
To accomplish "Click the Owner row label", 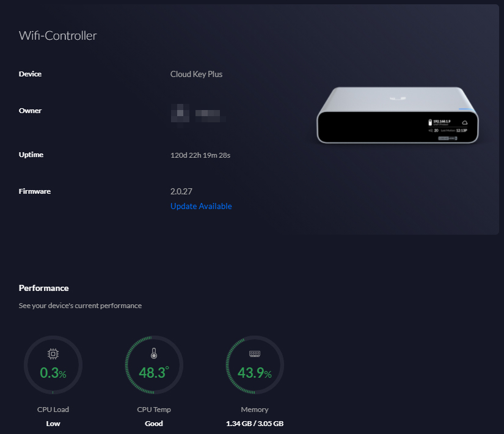I will coord(30,111).
